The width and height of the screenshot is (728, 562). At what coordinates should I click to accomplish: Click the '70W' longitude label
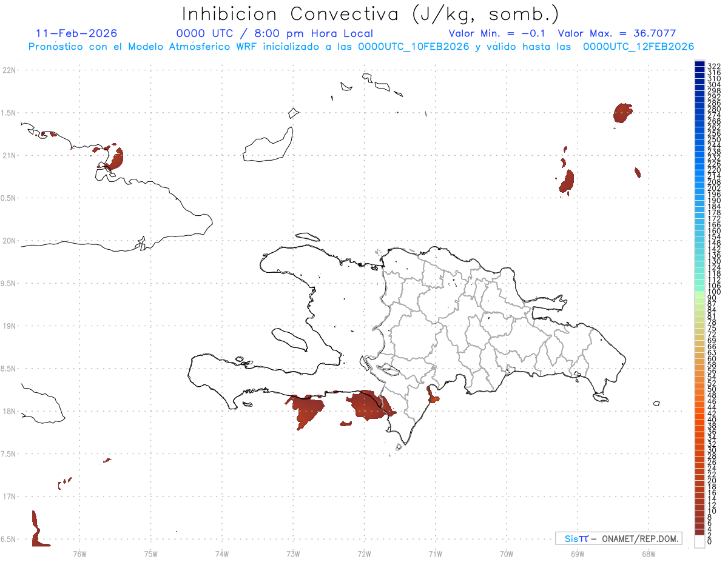507,554
